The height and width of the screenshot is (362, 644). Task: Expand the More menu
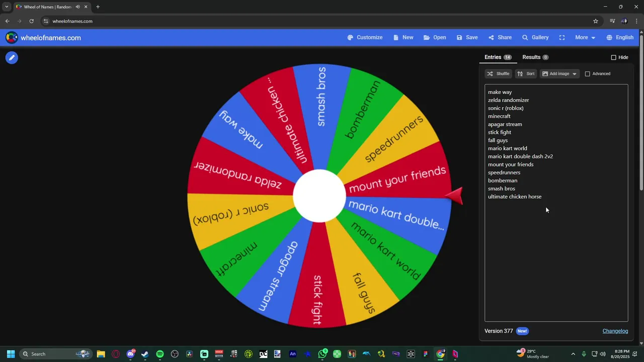click(x=585, y=38)
